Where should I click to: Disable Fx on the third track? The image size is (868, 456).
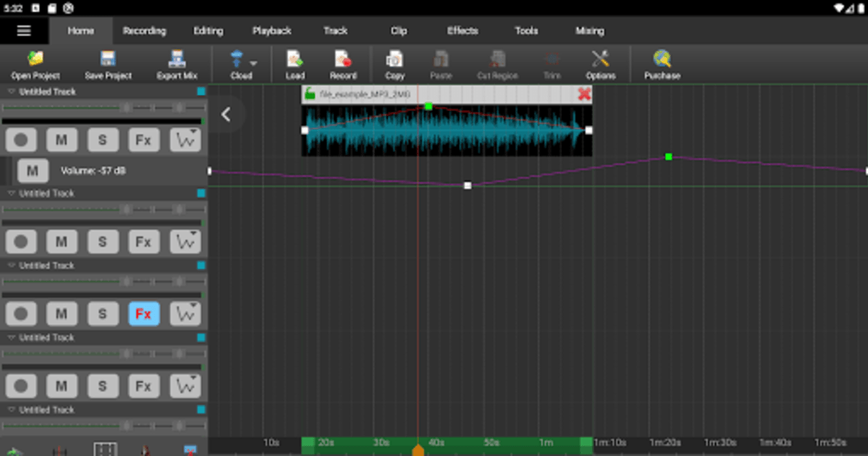point(143,313)
